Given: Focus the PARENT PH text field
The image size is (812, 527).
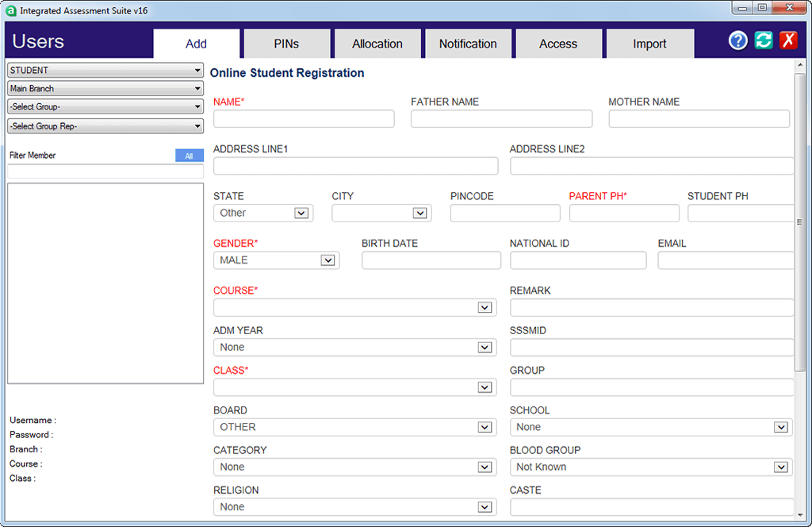Looking at the screenshot, I should pos(624,213).
